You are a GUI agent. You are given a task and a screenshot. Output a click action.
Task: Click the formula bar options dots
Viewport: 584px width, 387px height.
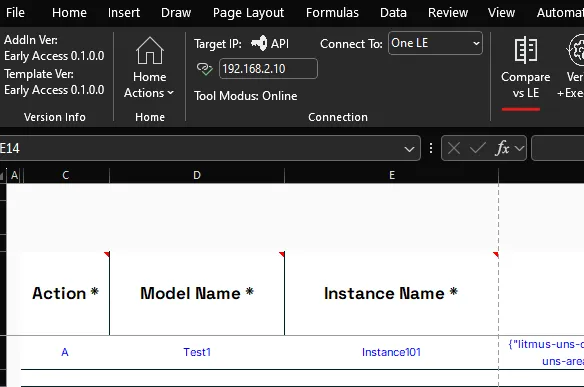[431, 148]
